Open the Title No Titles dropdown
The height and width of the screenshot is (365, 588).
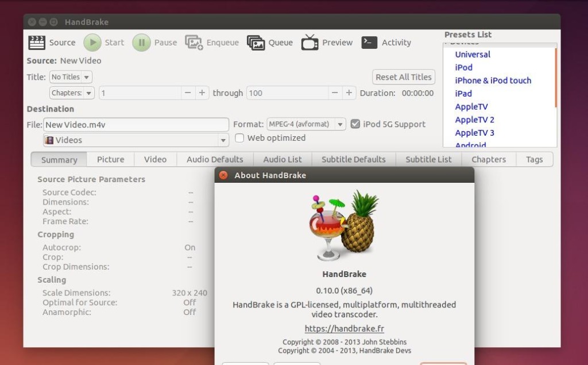(x=71, y=77)
